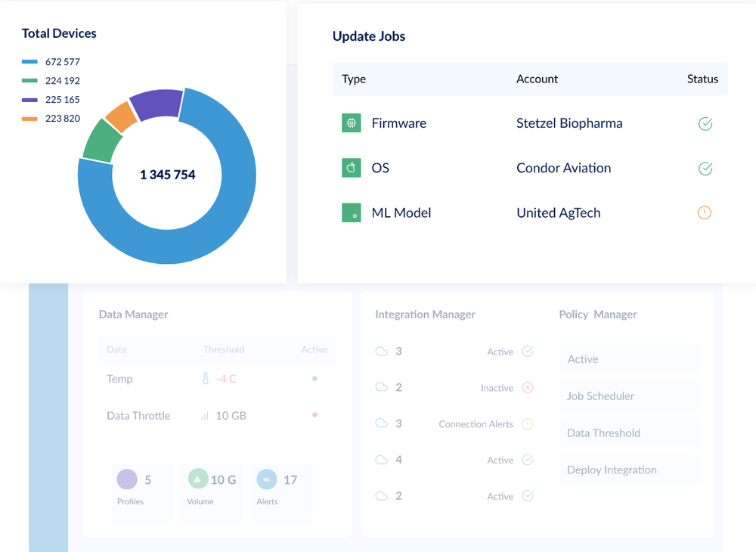Viewport: 756px width, 552px height.
Task: Click the Inactive red cross status icon
Action: (528, 388)
